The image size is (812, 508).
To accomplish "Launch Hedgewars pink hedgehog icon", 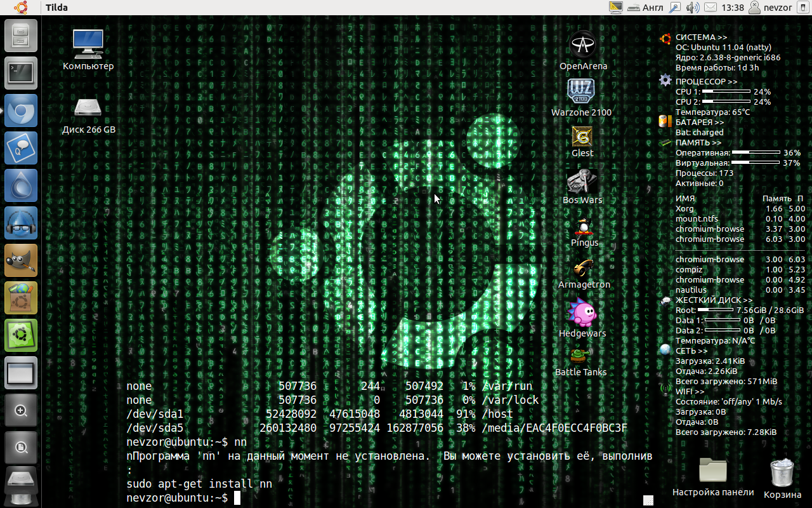I will (582, 318).
